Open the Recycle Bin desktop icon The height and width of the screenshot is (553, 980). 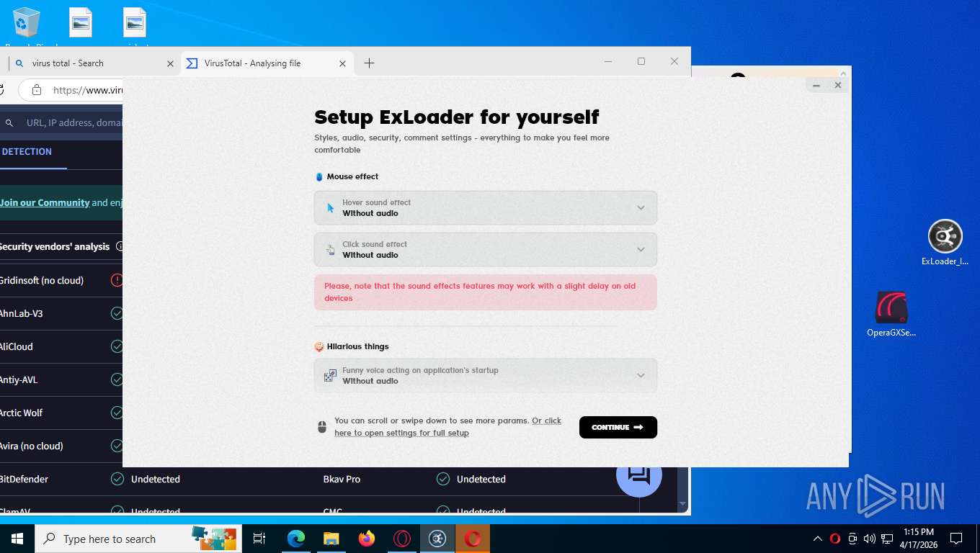[x=27, y=27]
